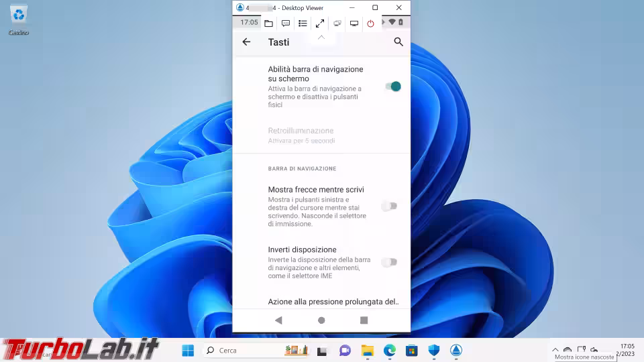Open the Teams Chat taskbar icon
The height and width of the screenshot is (362, 644).
click(345, 351)
